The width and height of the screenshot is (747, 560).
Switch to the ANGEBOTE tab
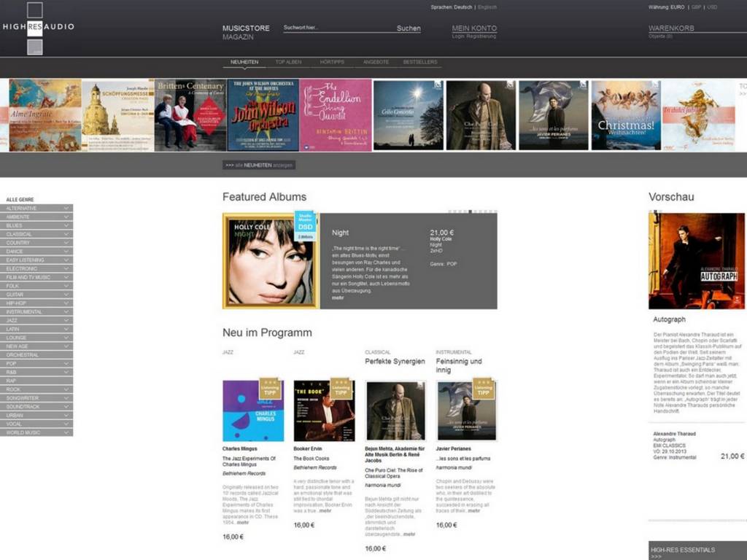[x=376, y=62]
